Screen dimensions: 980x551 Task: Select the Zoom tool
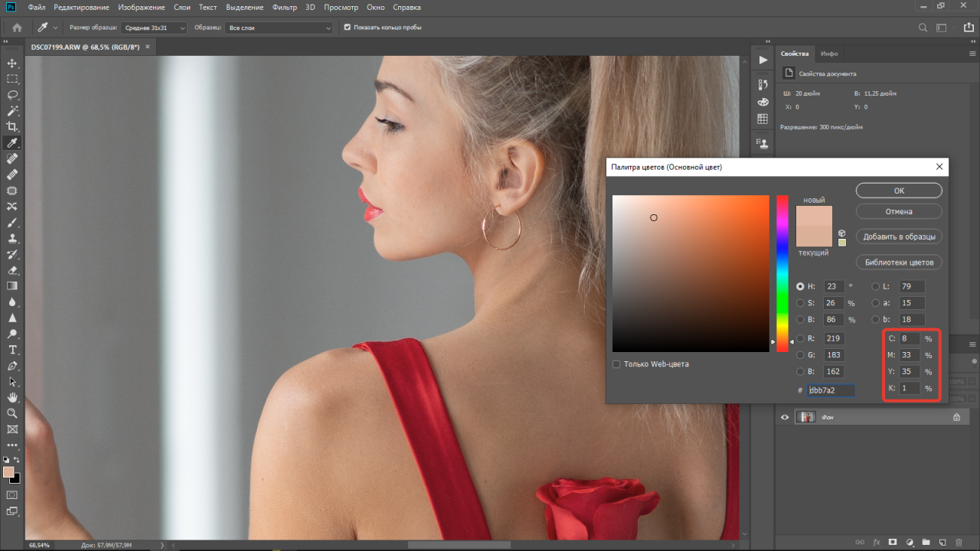tap(12, 413)
